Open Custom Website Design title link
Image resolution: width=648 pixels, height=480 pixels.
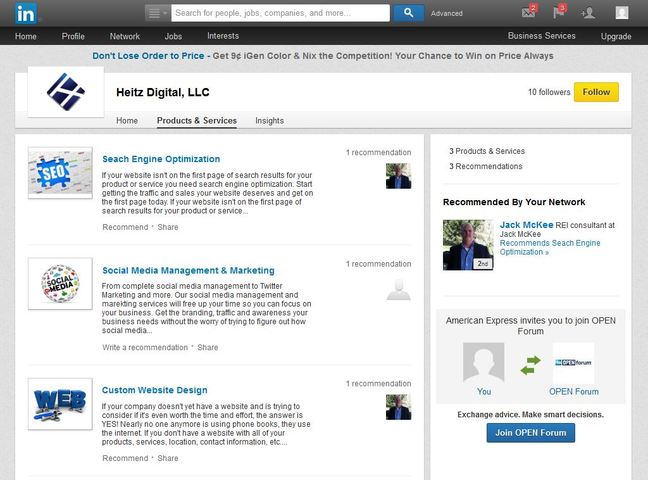155,390
